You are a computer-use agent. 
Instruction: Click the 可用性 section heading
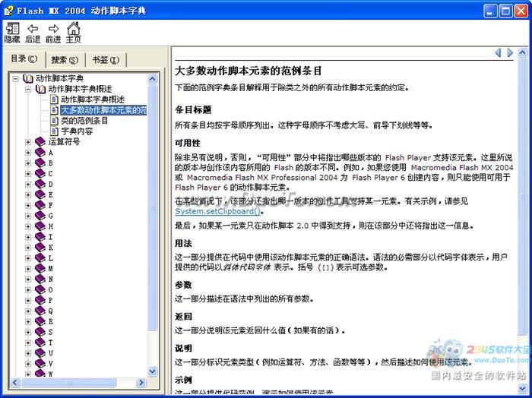[x=188, y=143]
